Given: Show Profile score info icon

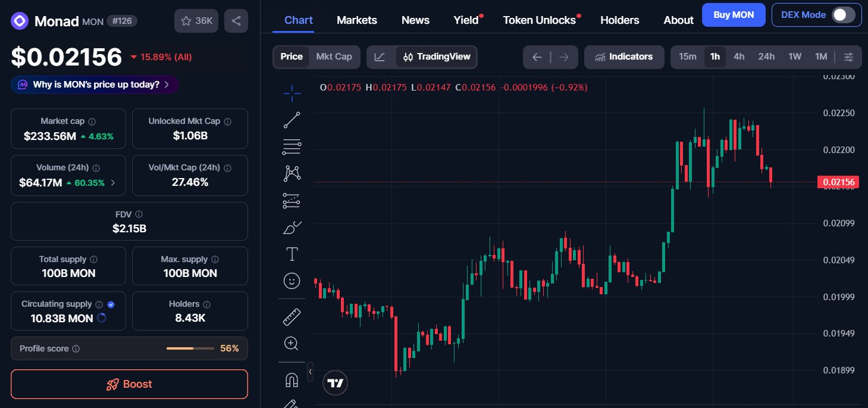Looking at the screenshot, I should (x=76, y=349).
